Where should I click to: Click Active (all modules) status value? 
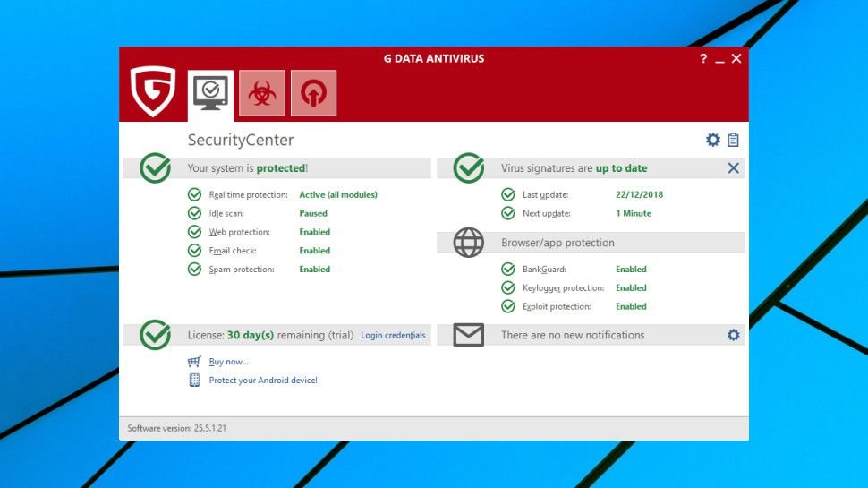point(338,194)
